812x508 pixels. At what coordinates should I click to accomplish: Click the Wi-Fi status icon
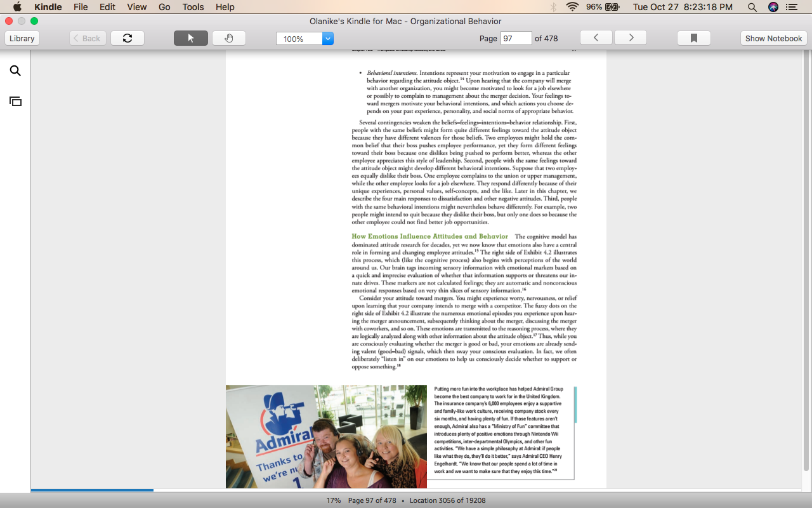(x=573, y=7)
